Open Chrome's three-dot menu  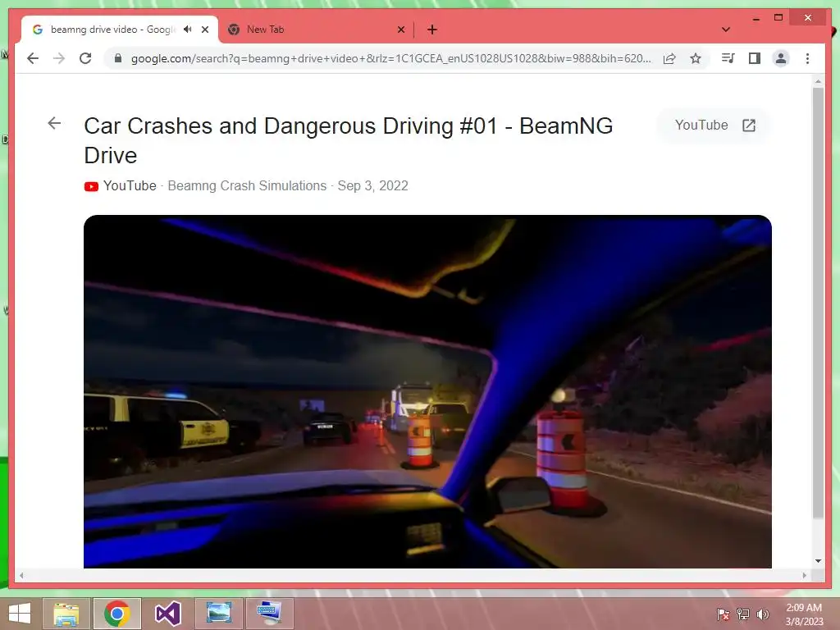[x=807, y=58]
